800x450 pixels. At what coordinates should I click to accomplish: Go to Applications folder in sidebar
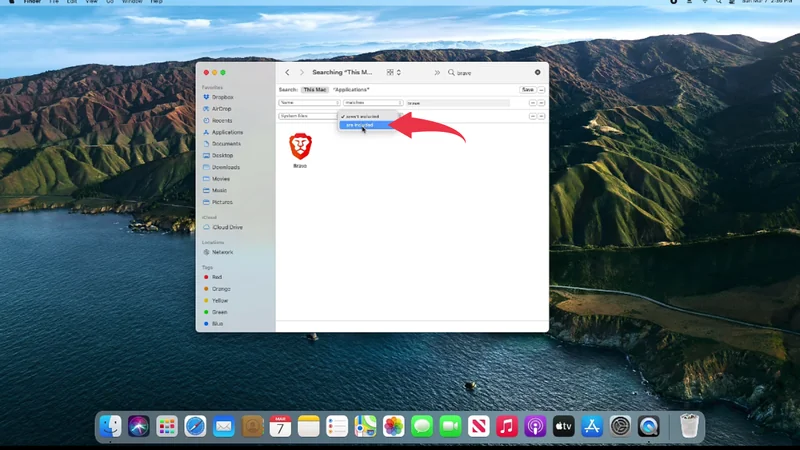(x=227, y=132)
